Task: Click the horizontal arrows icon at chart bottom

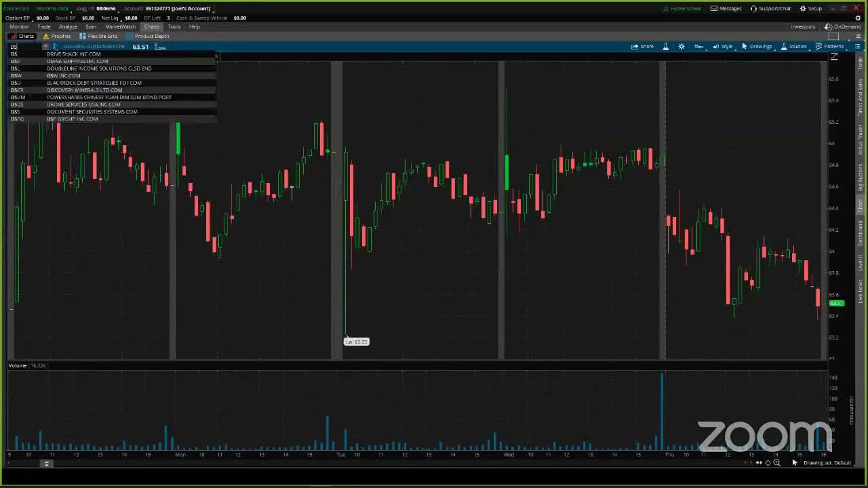Action: pos(759,463)
